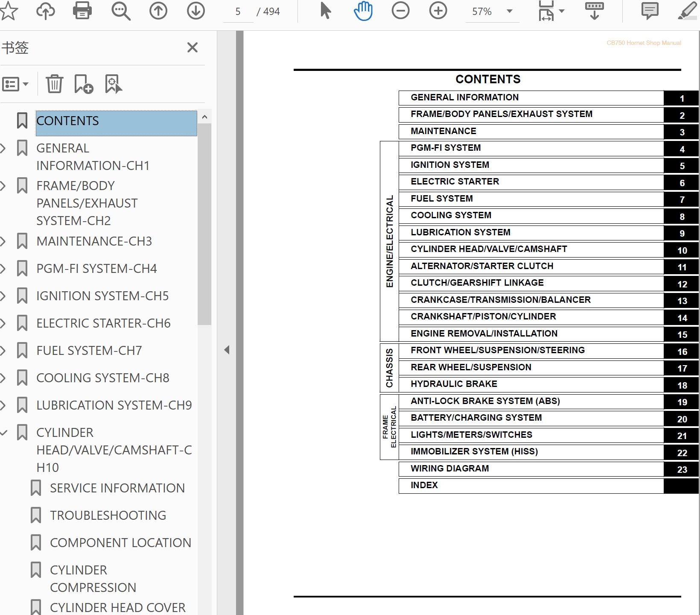Open the SERVICE INFORMATION sub-bookmark
Screen dimensions: 700x615
(117, 488)
